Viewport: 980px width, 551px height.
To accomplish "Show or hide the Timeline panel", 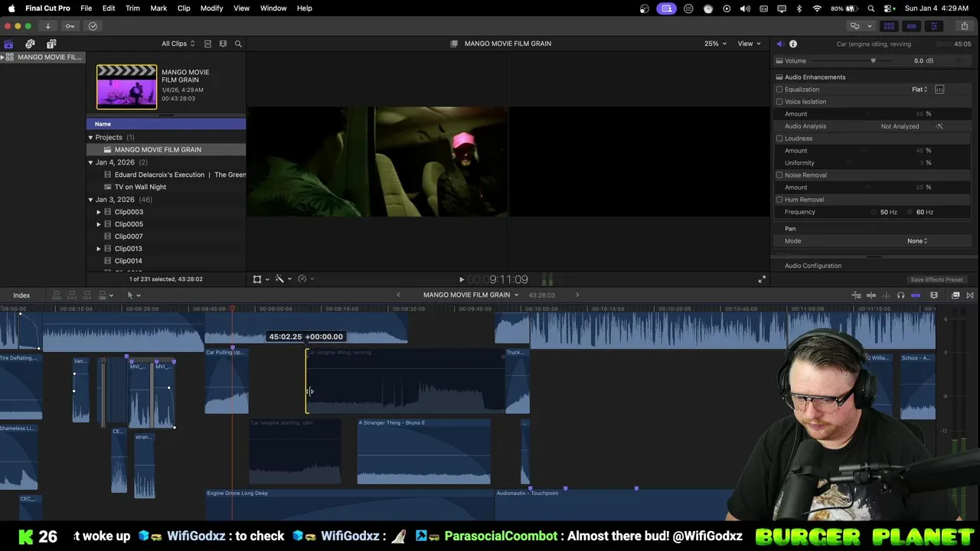I will (911, 26).
